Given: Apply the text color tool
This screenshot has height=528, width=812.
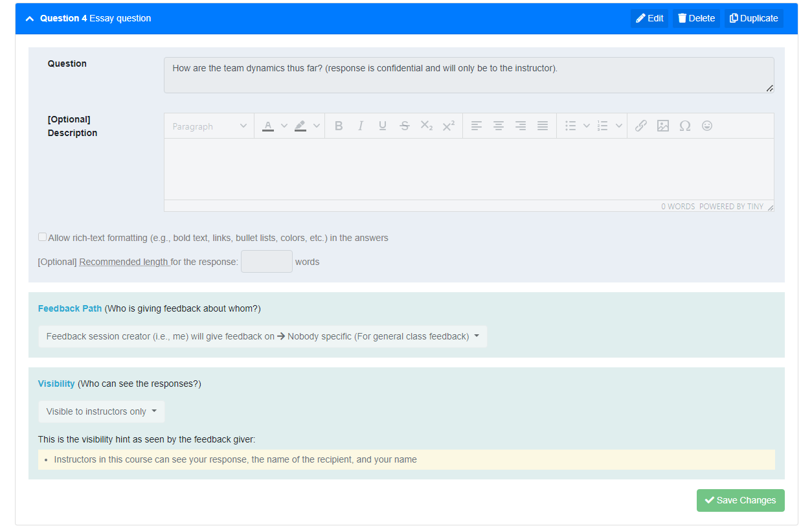Looking at the screenshot, I should (268, 126).
